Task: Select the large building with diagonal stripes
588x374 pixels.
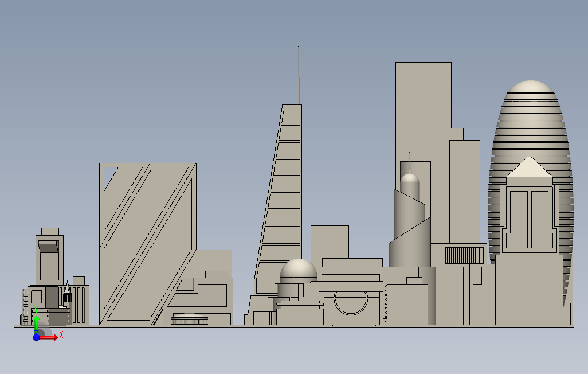Action: point(148,244)
